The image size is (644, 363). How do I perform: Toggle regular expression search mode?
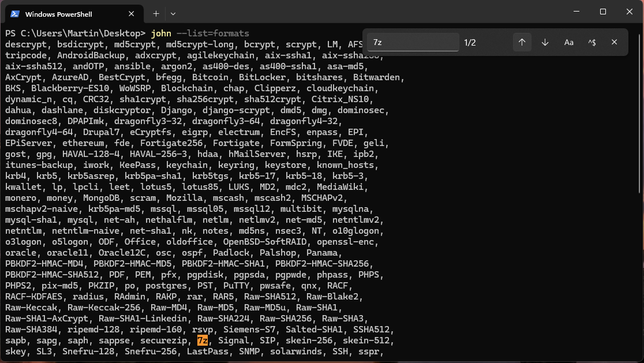coord(592,42)
